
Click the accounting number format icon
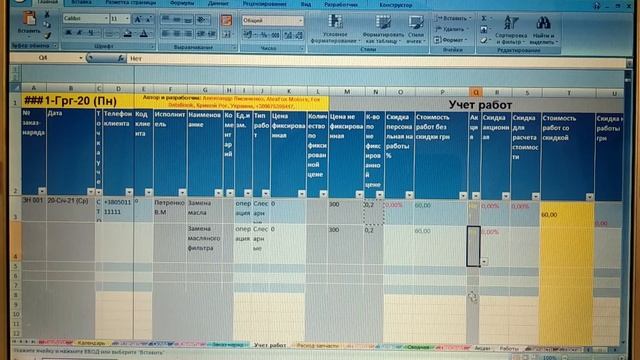(248, 36)
